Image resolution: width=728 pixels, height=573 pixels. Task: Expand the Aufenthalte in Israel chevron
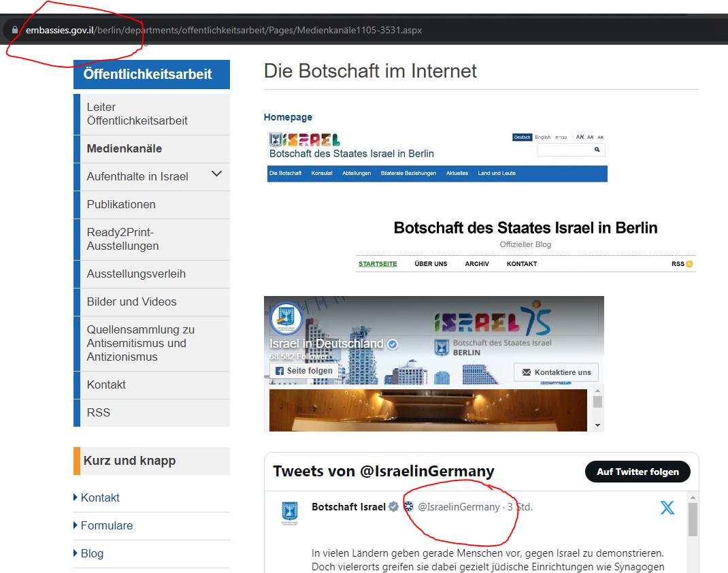pyautogui.click(x=216, y=174)
